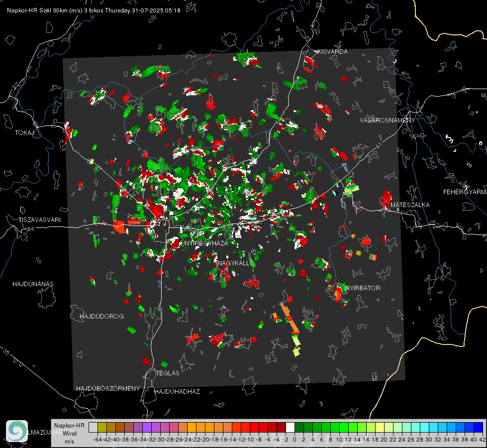Choose the dark green swatch between 0 and 2
The height and width of the screenshot is (448, 487).
[299, 427]
